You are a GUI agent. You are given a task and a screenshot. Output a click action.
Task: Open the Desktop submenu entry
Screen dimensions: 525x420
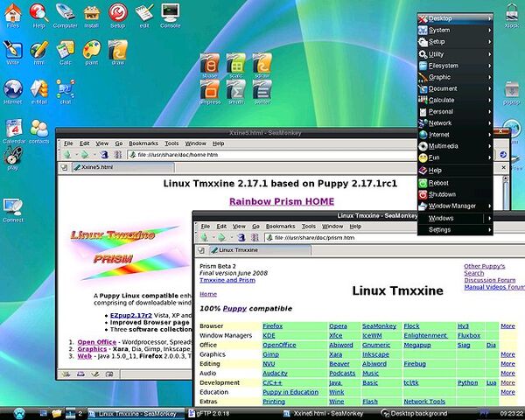point(455,18)
